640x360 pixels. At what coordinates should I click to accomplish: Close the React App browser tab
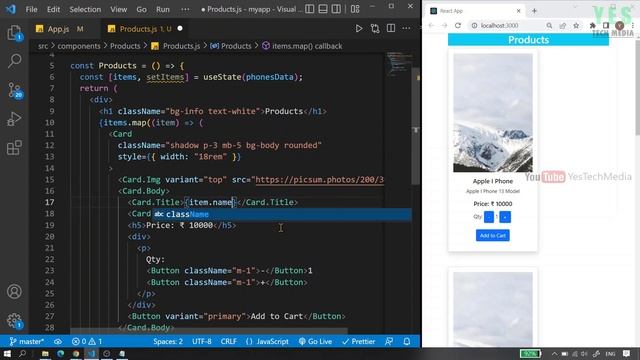(518, 11)
